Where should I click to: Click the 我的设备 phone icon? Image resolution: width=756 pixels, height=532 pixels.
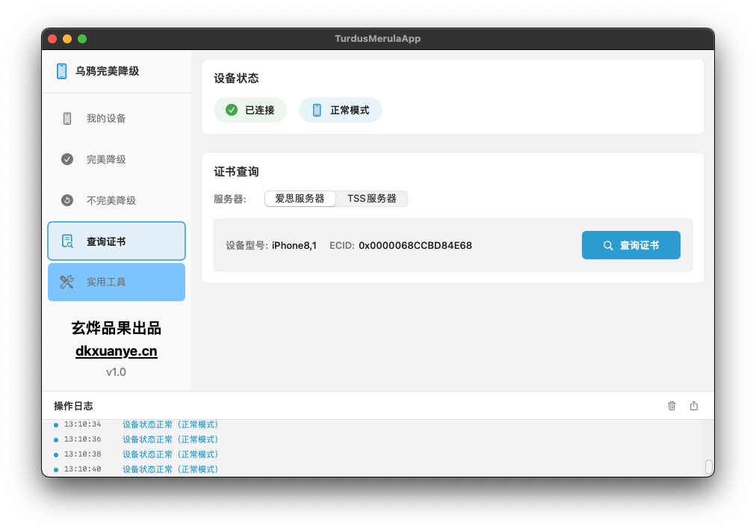point(67,118)
